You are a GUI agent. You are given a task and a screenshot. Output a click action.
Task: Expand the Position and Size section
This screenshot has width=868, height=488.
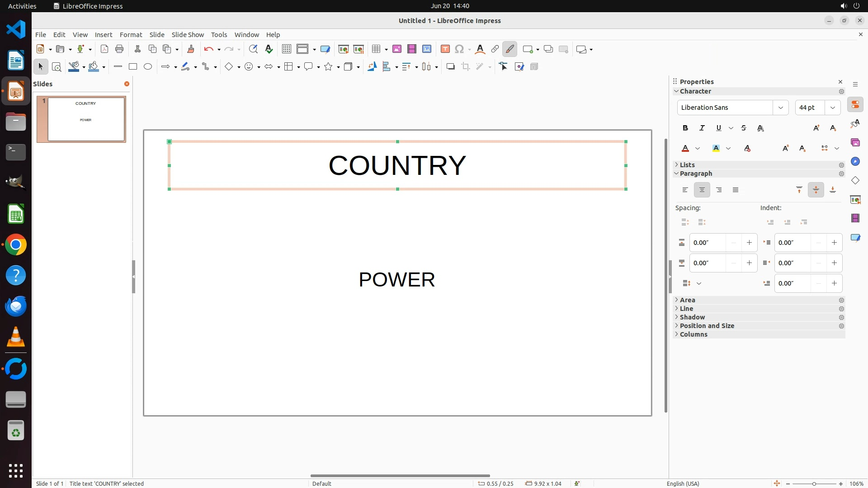coord(707,326)
